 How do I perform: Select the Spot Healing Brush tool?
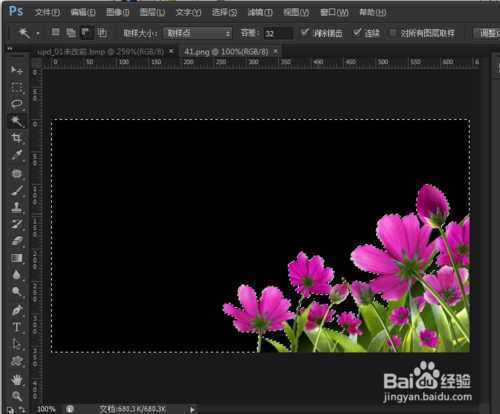coord(17,173)
